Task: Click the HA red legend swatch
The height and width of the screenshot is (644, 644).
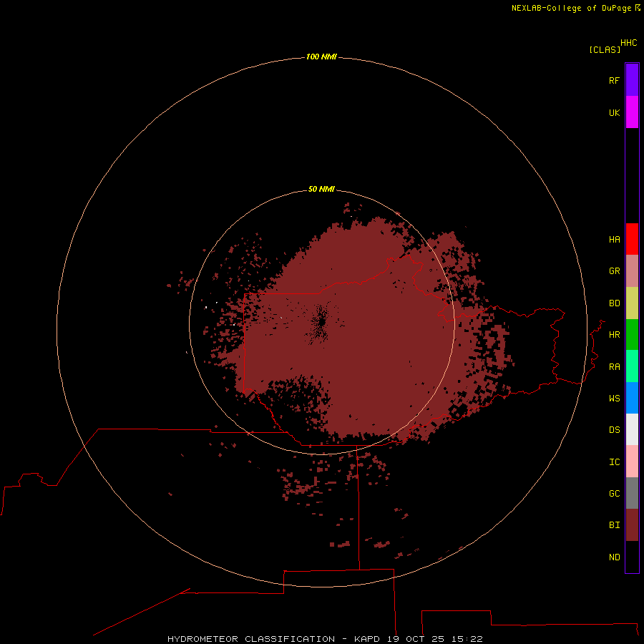Action: [632, 239]
